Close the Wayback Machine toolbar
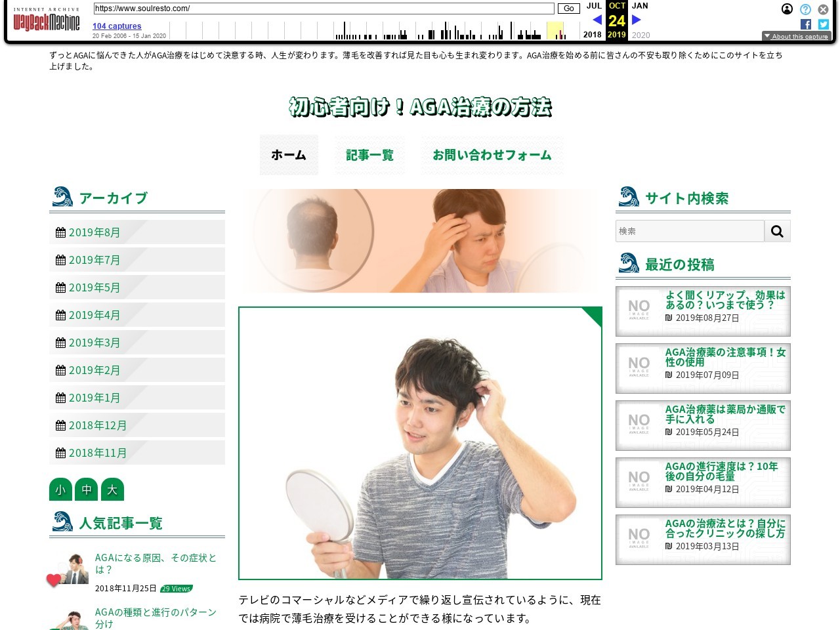 (823, 9)
